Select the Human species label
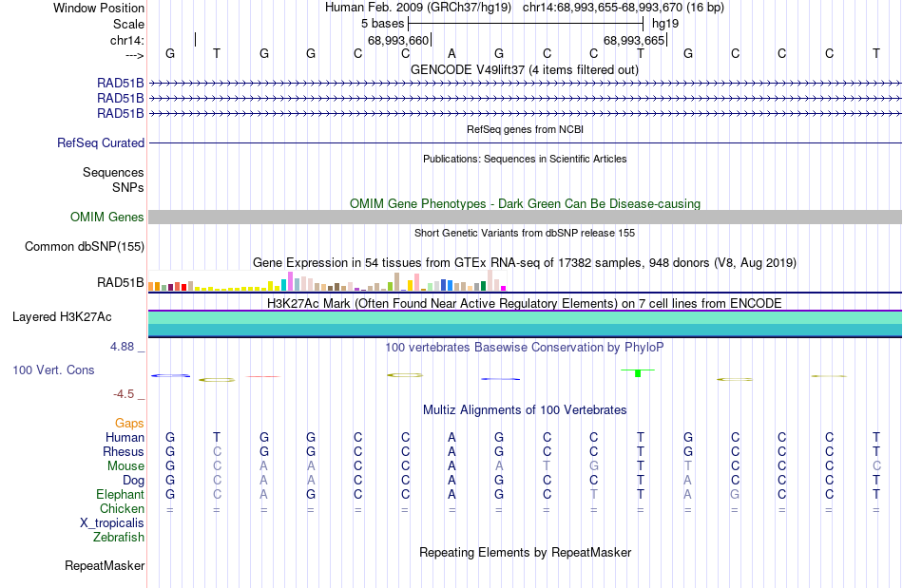903x588 pixels. (125, 437)
